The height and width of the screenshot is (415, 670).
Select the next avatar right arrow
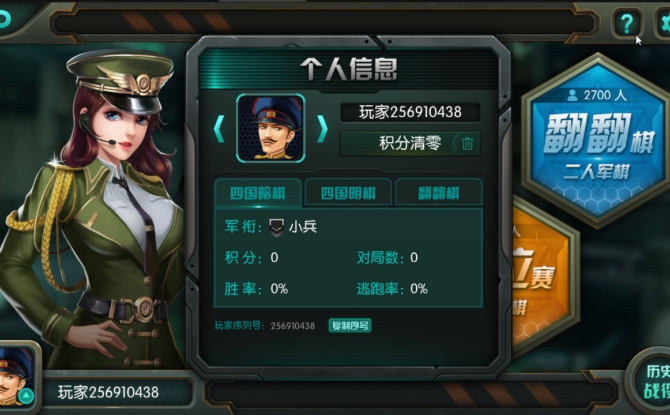coord(322,128)
